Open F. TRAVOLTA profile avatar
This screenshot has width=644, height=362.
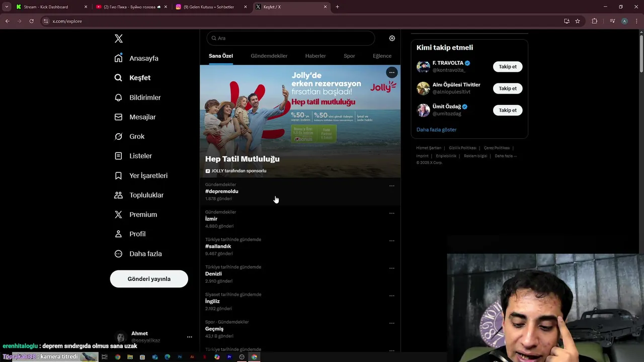pyautogui.click(x=423, y=67)
